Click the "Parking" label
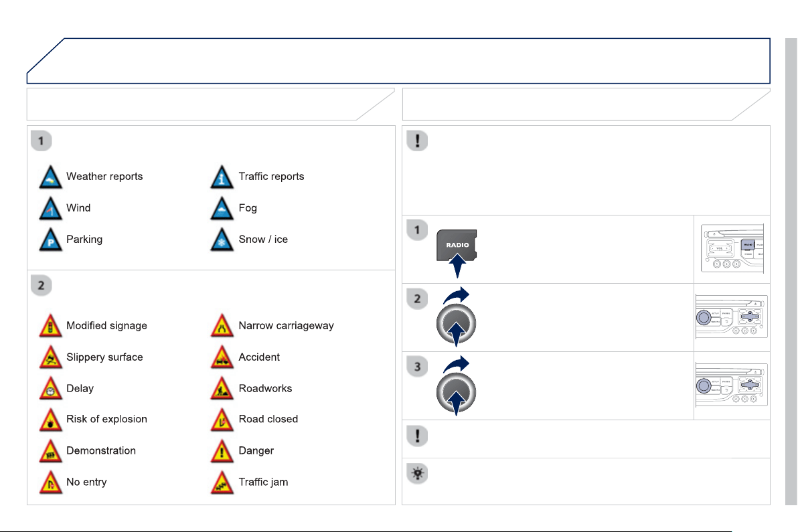 tap(84, 240)
